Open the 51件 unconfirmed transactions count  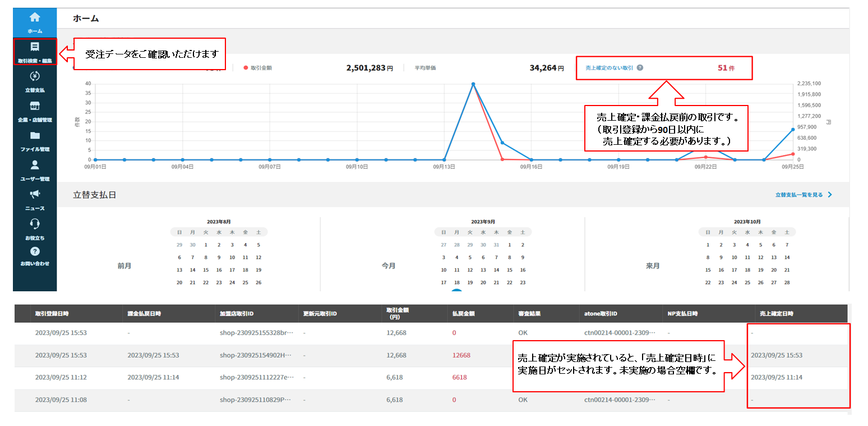tap(726, 68)
